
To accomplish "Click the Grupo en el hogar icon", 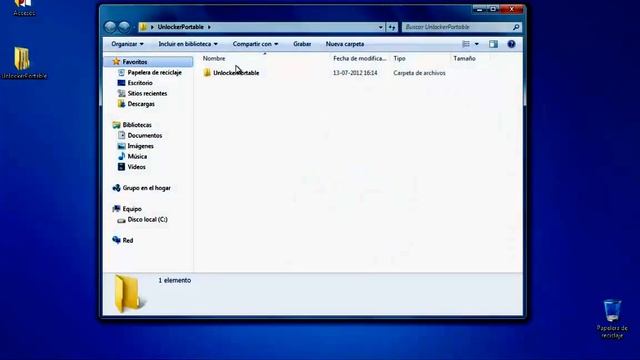I will tap(116, 188).
